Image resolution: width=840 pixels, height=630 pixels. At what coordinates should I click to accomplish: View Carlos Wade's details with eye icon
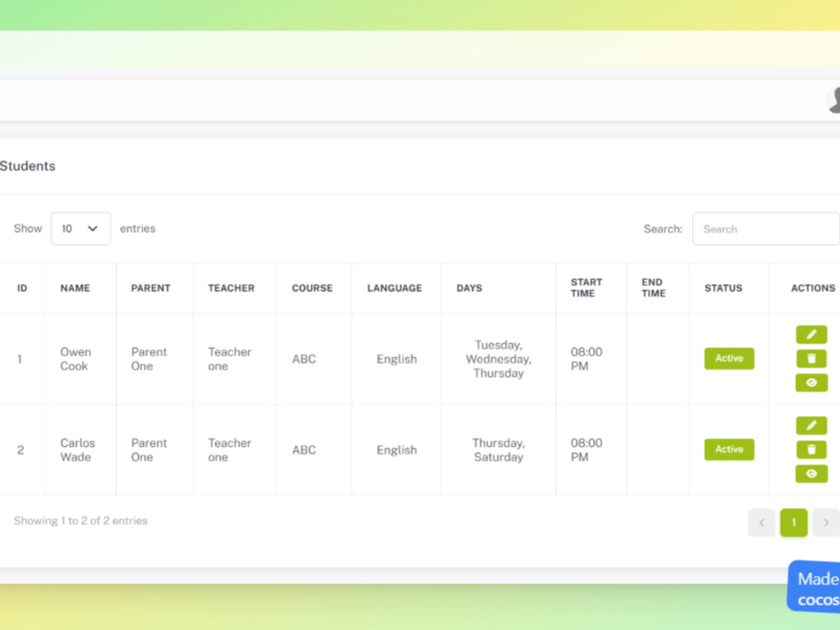811,474
